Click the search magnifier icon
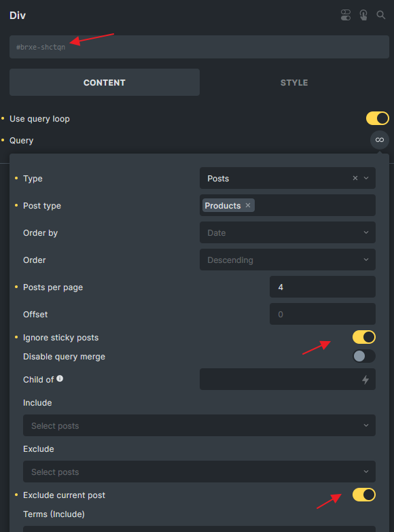Screen dimensions: 394x532 tap(381, 15)
